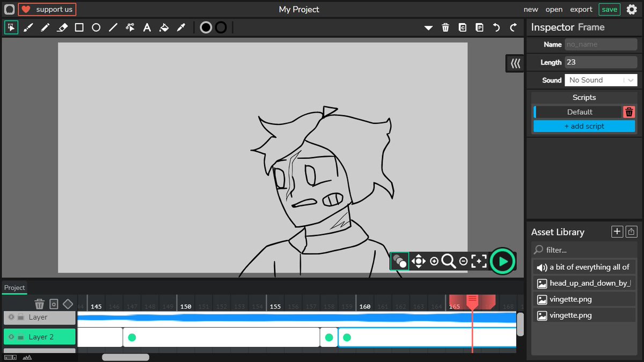
Task: Select the Eyedropper tool
Action: point(181,27)
